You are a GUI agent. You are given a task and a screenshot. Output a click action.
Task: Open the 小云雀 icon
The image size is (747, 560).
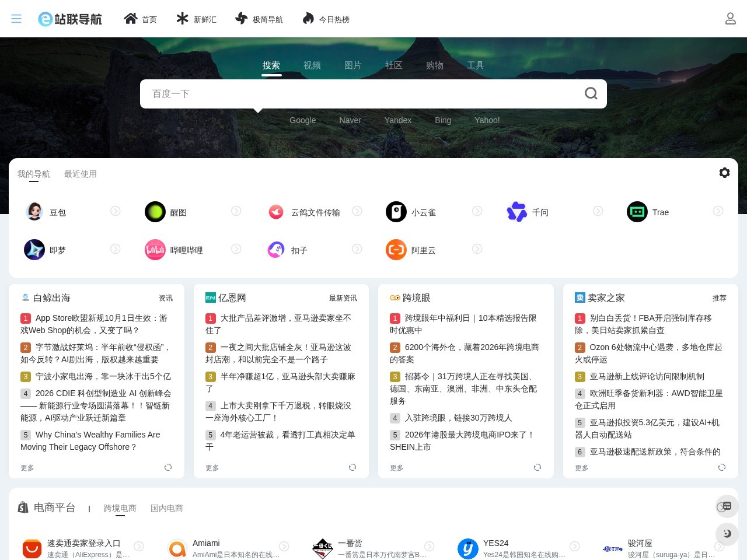click(x=396, y=212)
